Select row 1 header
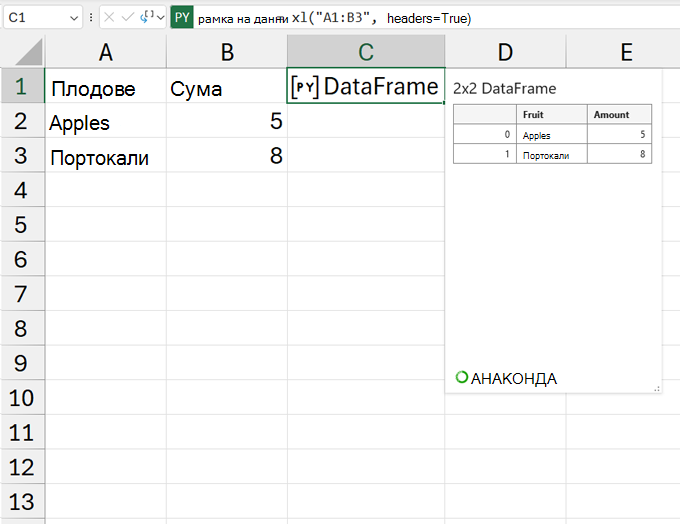 [22, 86]
